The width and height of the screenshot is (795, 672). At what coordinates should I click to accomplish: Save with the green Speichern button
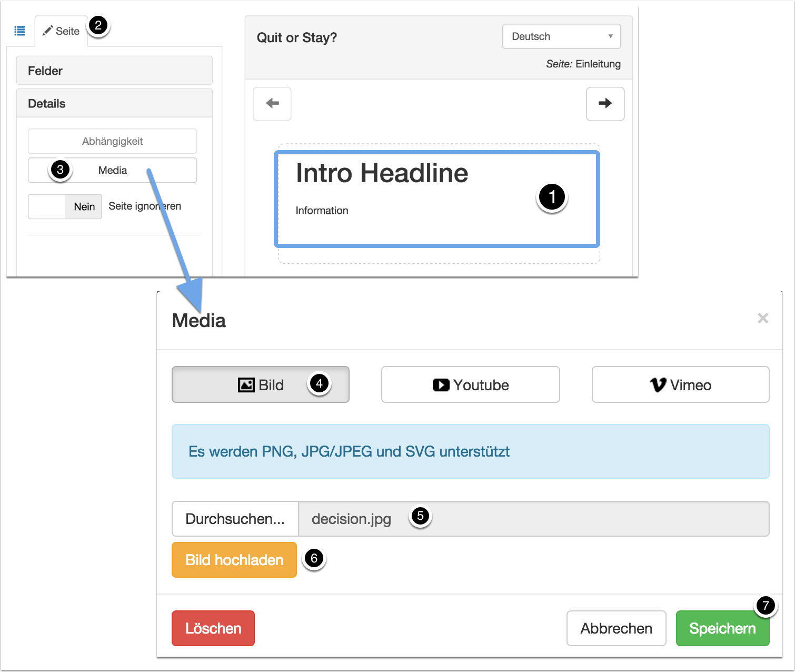tap(722, 628)
